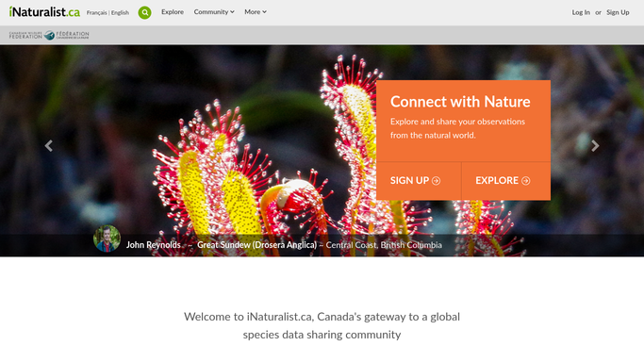Viewport: 644px width, 362px height.
Task: Advance carousel with right chevron arrow
Action: (595, 146)
